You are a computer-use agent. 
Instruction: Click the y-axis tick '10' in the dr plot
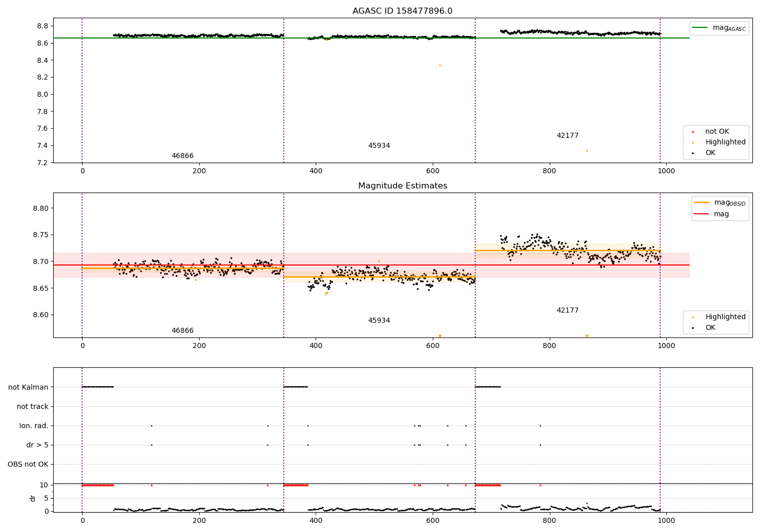(44, 485)
